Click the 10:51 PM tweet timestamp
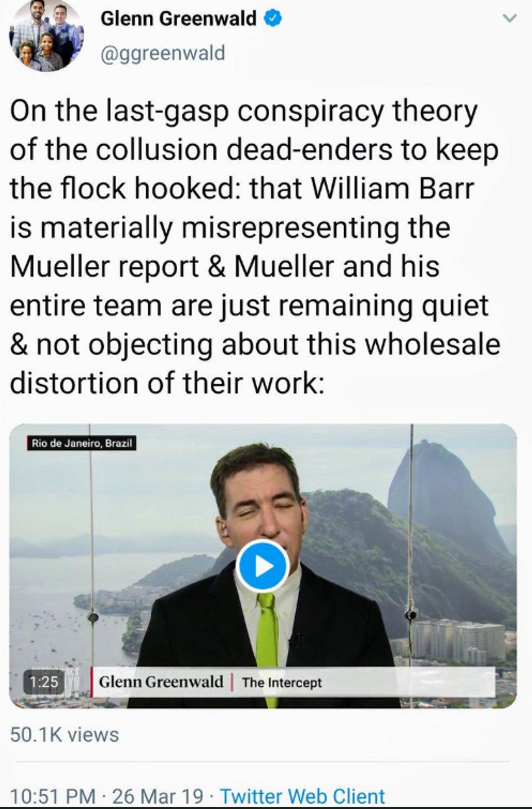The image size is (532, 809). pos(53,797)
